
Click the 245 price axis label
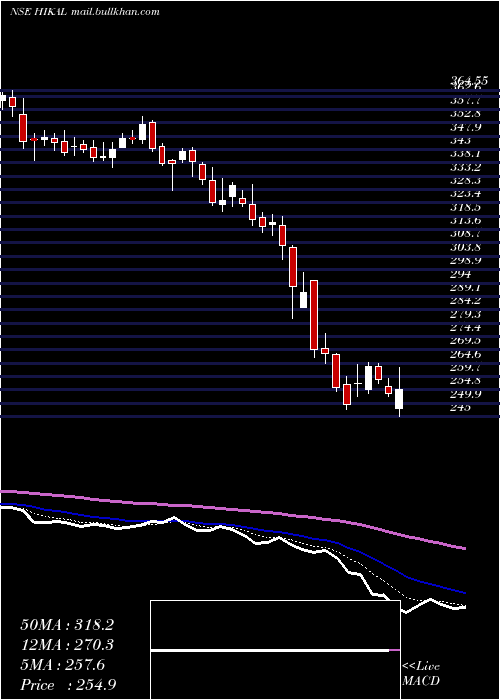click(460, 408)
